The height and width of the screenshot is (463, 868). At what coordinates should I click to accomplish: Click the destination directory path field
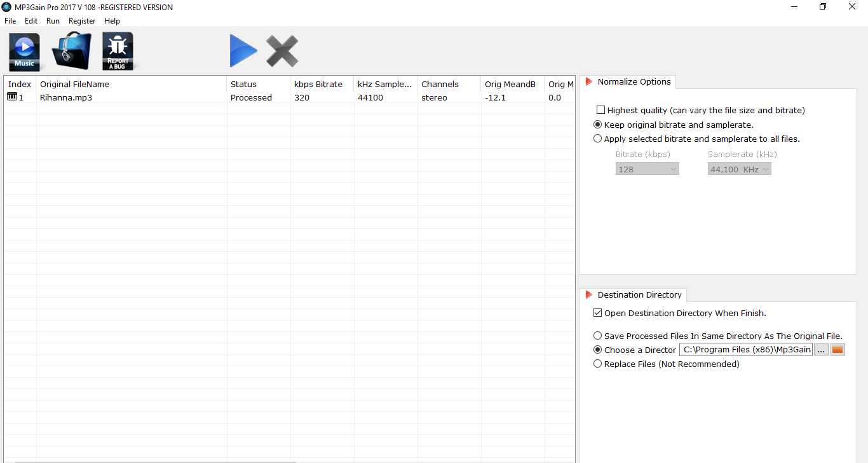click(745, 350)
